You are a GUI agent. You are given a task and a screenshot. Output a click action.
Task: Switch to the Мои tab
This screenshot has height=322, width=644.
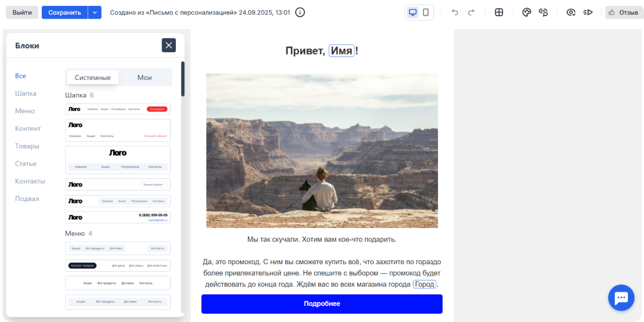coord(144,78)
